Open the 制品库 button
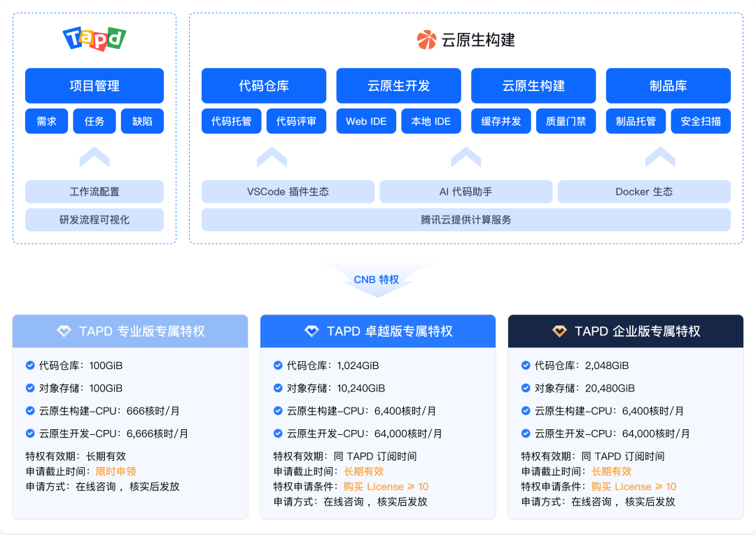 (x=668, y=86)
